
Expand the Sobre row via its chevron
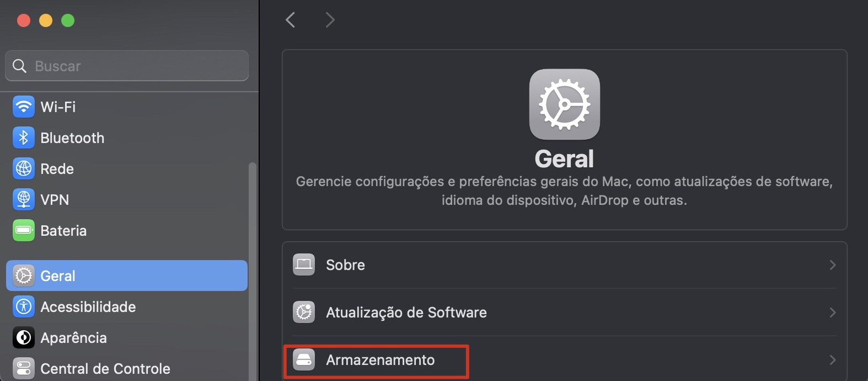pyautogui.click(x=833, y=265)
